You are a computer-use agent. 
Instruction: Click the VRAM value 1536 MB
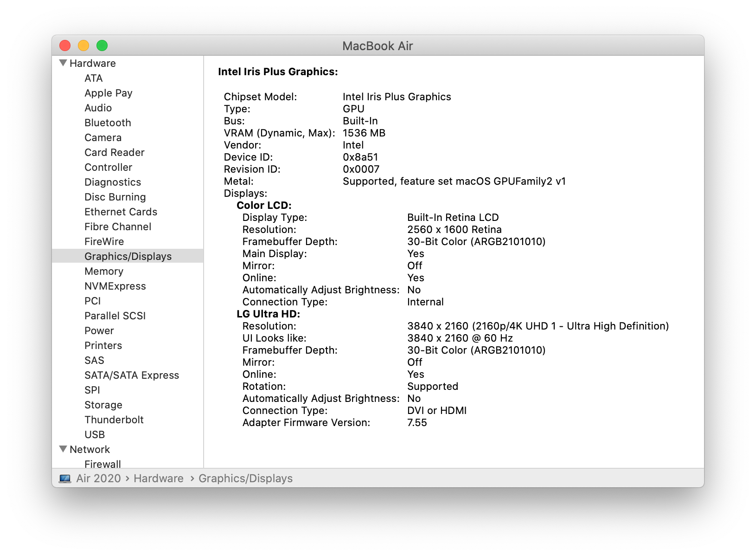364,133
